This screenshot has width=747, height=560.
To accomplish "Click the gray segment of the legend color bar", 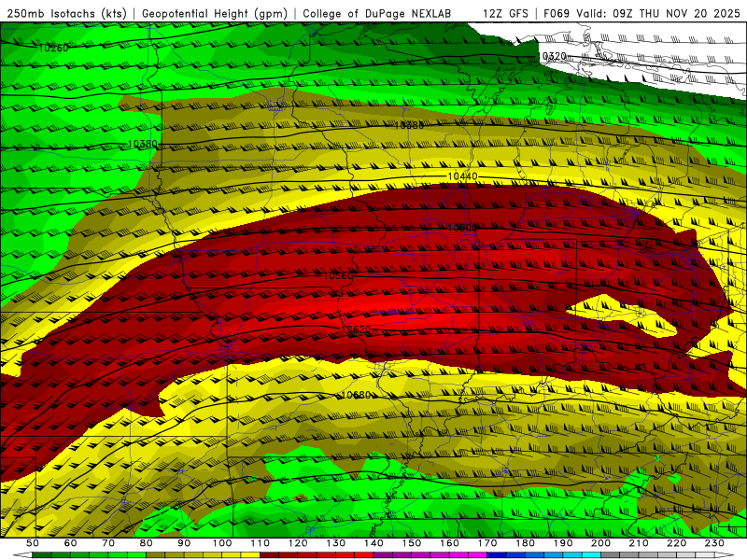I will pos(657,555).
